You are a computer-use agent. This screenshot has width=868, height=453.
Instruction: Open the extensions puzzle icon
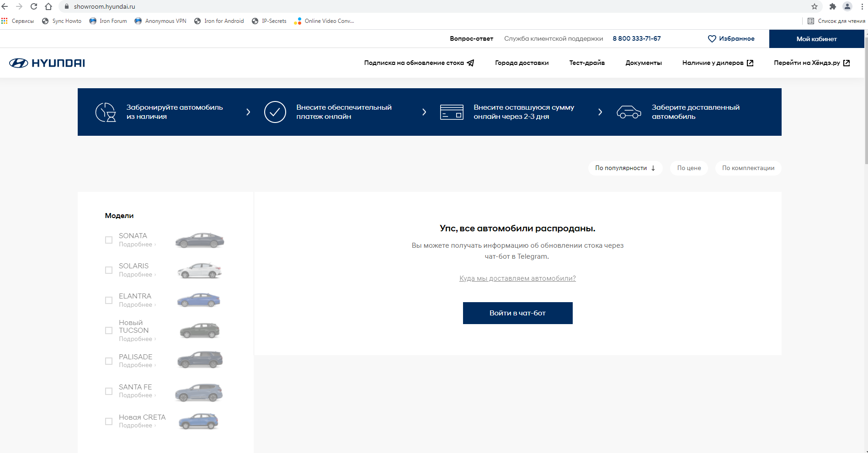[x=833, y=6]
